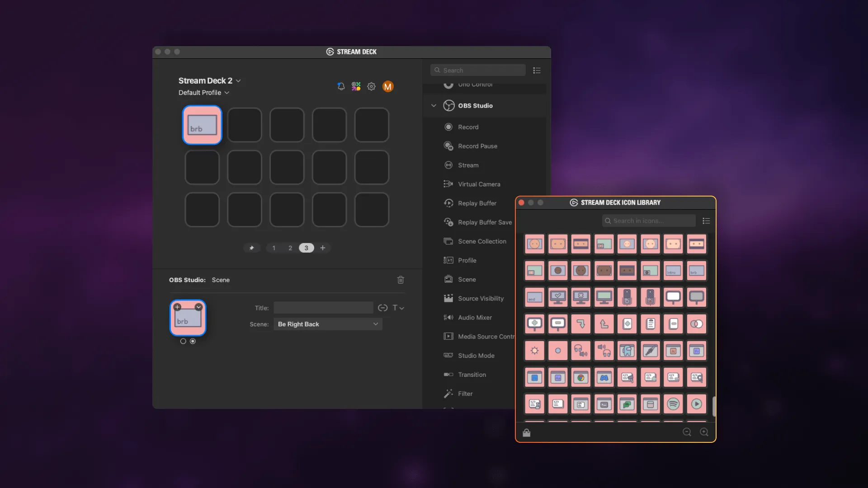Open the store bag icon in Icon Library
This screenshot has height=488, width=868.
(x=526, y=432)
